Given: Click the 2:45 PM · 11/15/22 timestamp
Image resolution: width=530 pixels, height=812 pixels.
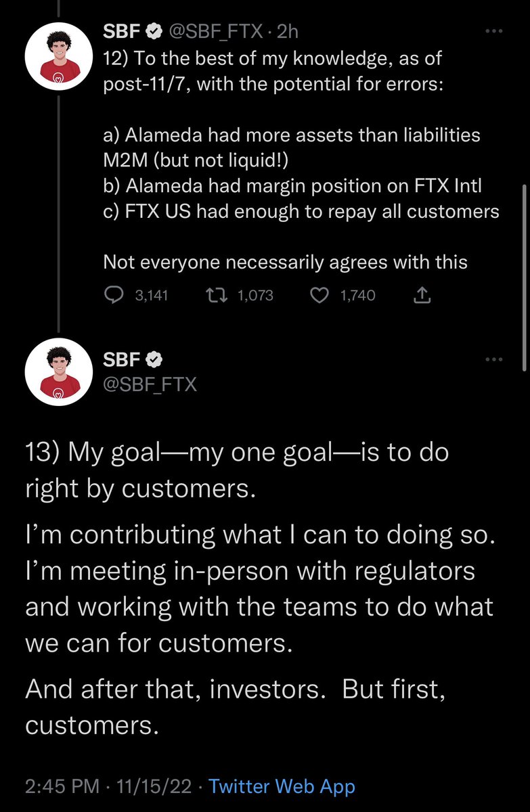Looking at the screenshot, I should [x=110, y=786].
